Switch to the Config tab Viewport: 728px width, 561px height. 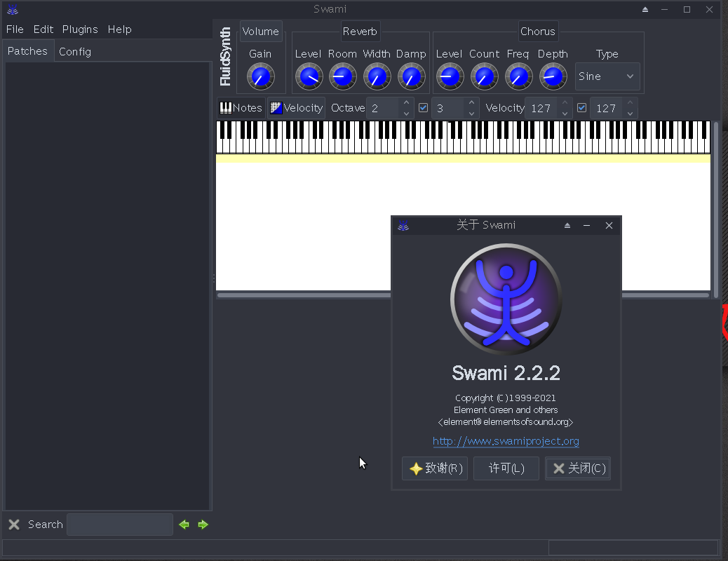(75, 52)
